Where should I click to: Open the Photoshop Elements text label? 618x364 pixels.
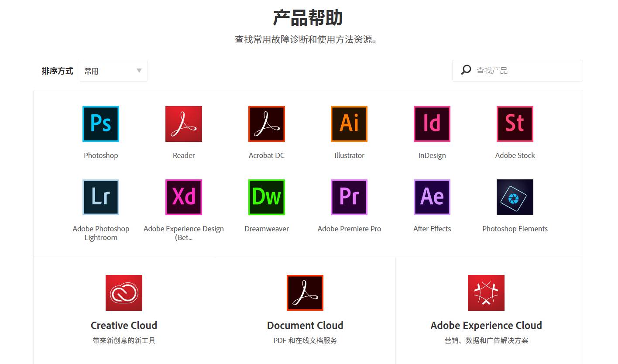[515, 229]
